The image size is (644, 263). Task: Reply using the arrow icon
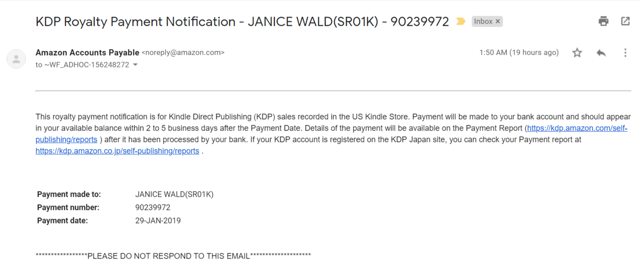(x=601, y=53)
